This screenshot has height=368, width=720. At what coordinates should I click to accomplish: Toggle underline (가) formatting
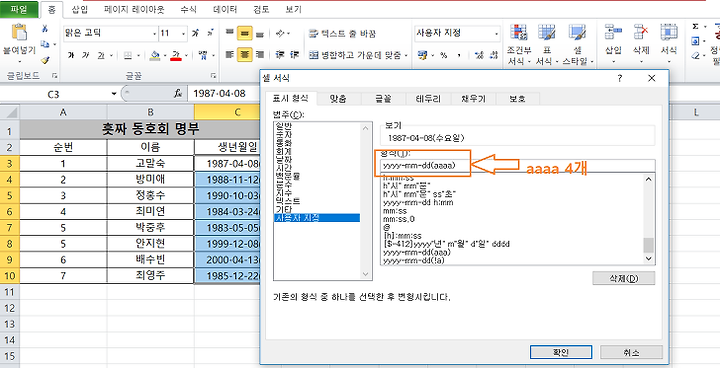[101, 56]
